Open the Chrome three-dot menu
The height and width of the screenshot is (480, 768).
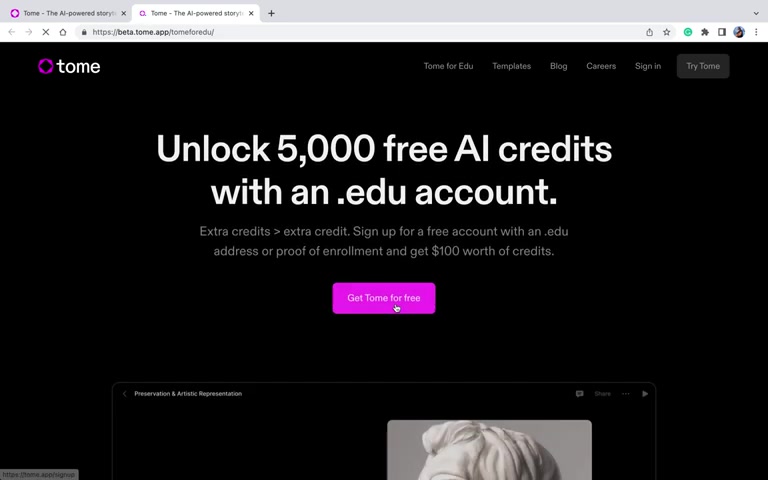pos(756,32)
